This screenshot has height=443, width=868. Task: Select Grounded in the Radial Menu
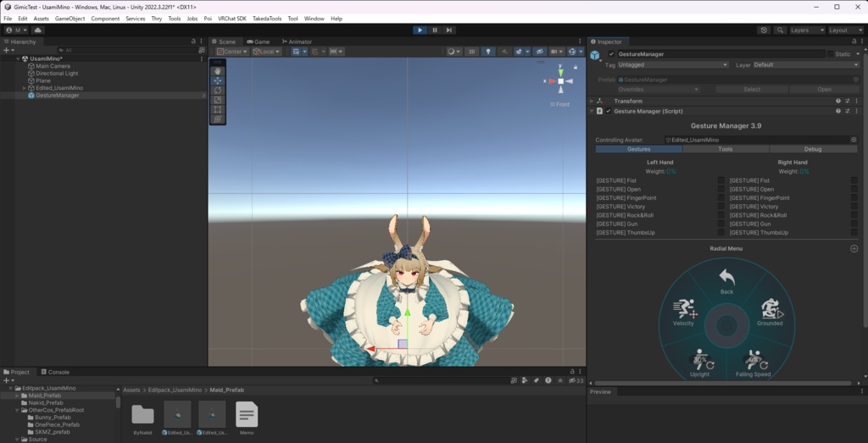[770, 313]
